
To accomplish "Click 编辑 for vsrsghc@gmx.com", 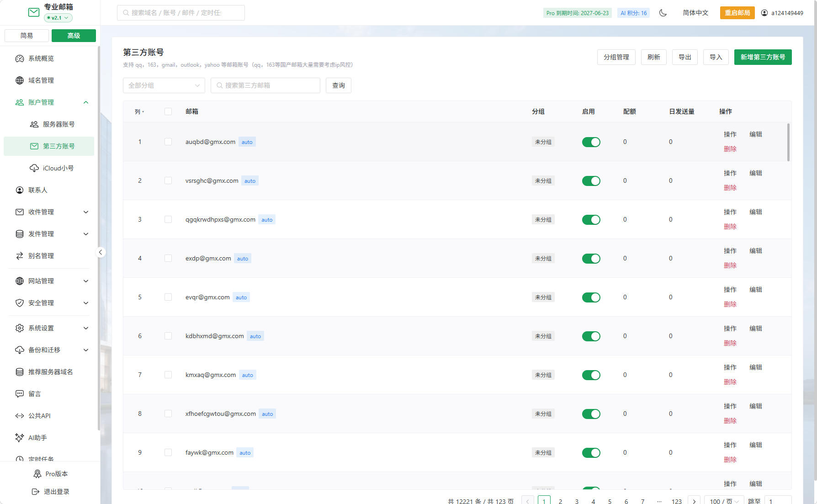I will (x=756, y=173).
